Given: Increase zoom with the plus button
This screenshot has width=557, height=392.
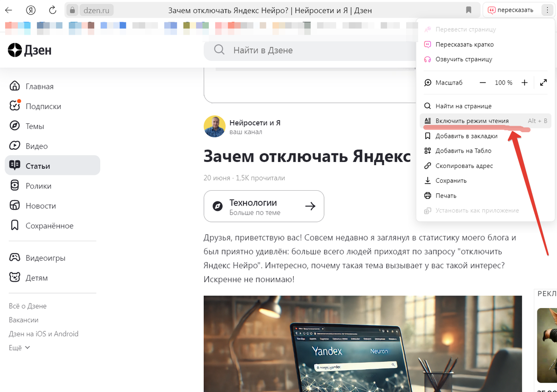Looking at the screenshot, I should pyautogui.click(x=525, y=83).
